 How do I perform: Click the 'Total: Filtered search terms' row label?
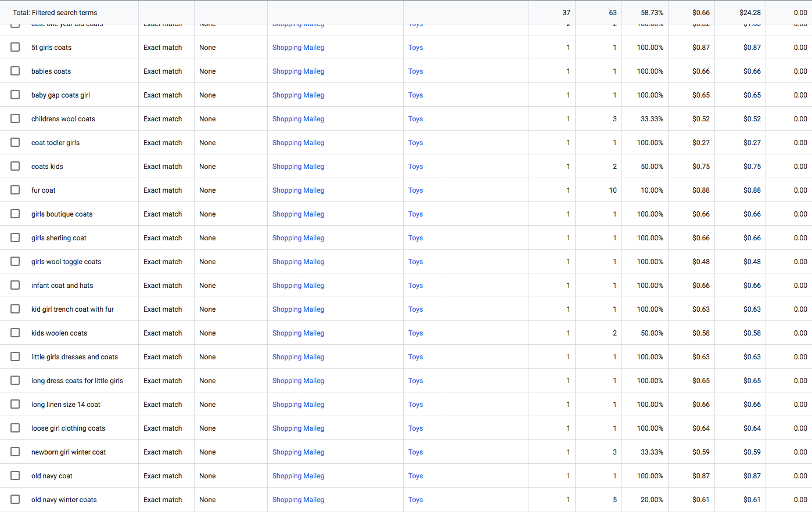click(55, 13)
